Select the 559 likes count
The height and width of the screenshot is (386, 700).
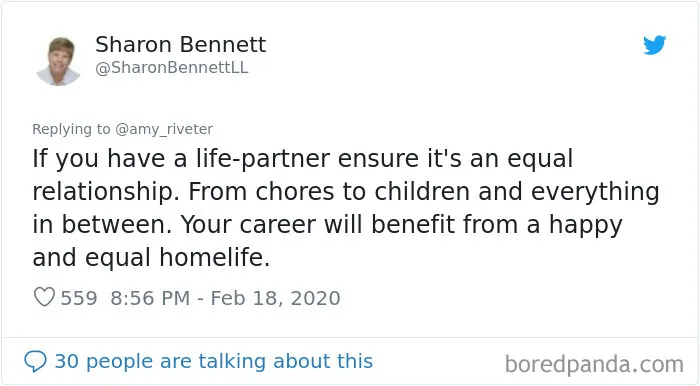[79, 298]
